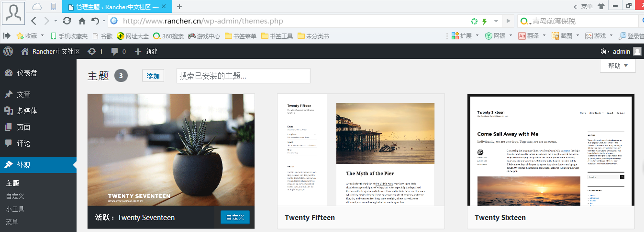Expand the 收藏 dropdown arrow
The image size is (644, 232).
(x=42, y=35)
